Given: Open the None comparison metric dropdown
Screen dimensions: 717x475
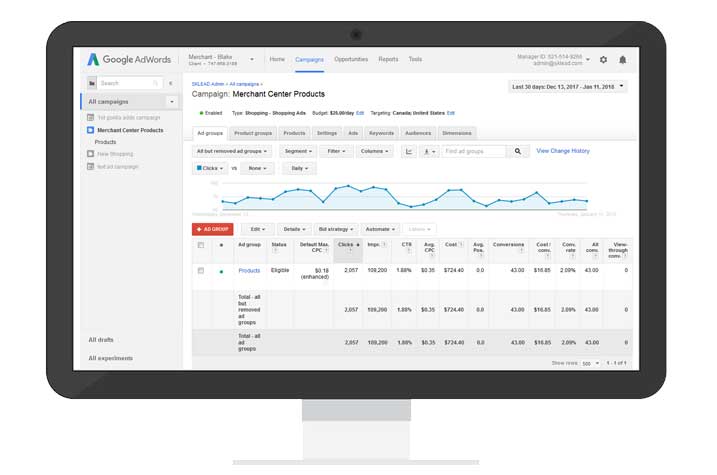Looking at the screenshot, I should [x=257, y=168].
